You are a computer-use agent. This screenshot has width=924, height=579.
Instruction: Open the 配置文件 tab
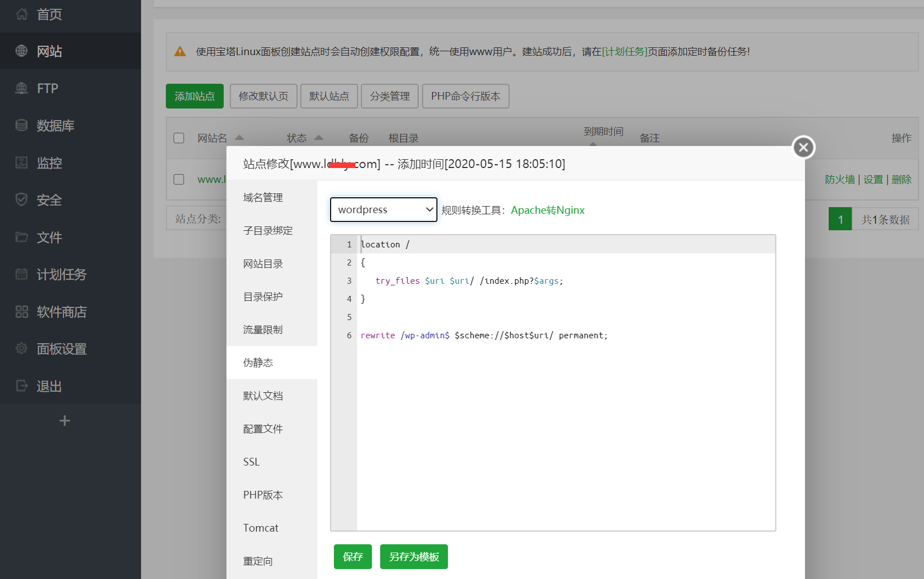(263, 429)
